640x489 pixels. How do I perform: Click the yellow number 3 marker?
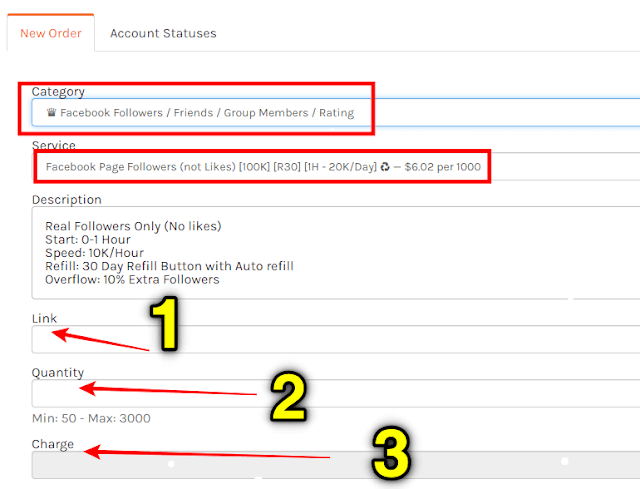pos(388,455)
